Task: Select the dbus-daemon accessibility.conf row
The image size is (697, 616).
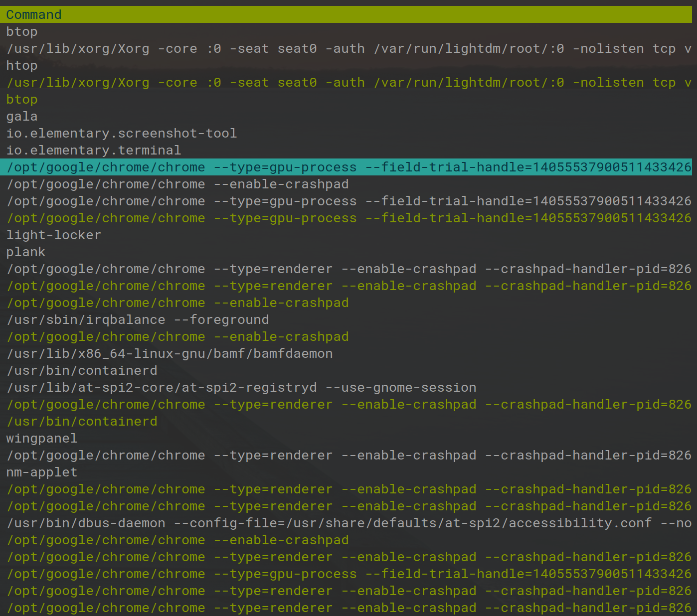Action: (346, 523)
